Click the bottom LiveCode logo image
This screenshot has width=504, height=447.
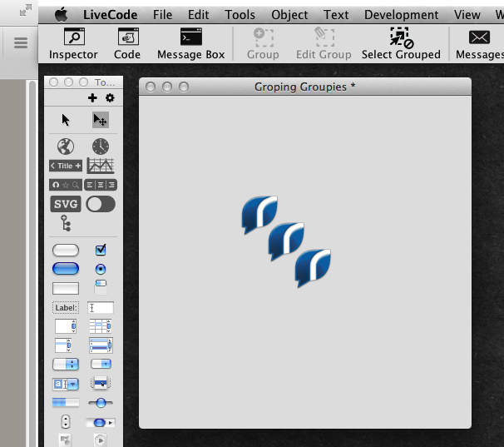tap(313, 268)
